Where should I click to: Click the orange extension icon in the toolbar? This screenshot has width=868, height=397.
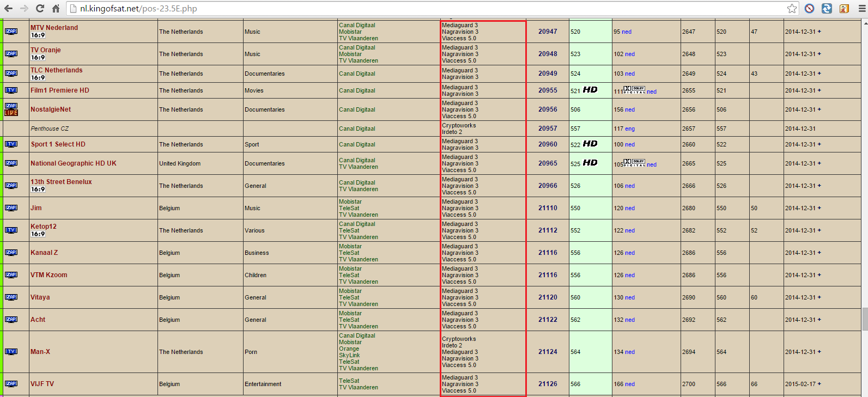tap(844, 8)
